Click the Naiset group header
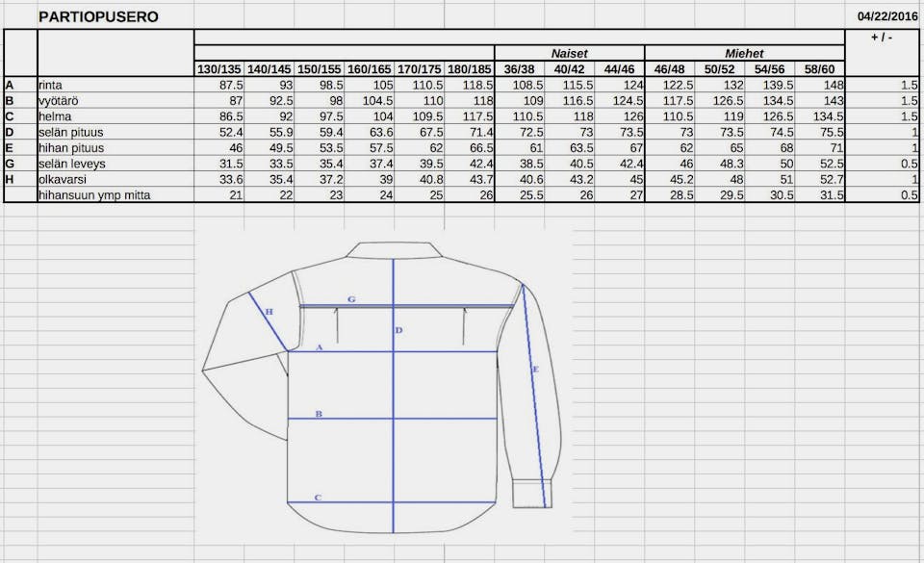The image size is (924, 563). tap(569, 54)
